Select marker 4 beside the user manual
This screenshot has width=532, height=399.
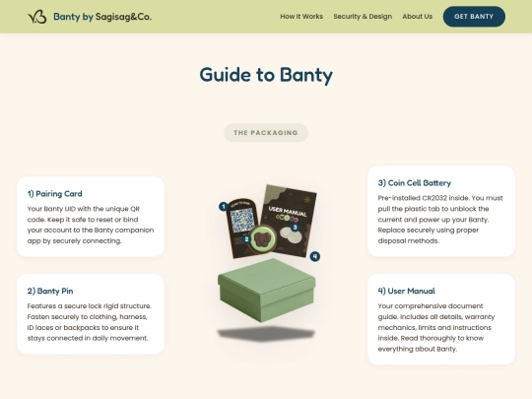315,256
